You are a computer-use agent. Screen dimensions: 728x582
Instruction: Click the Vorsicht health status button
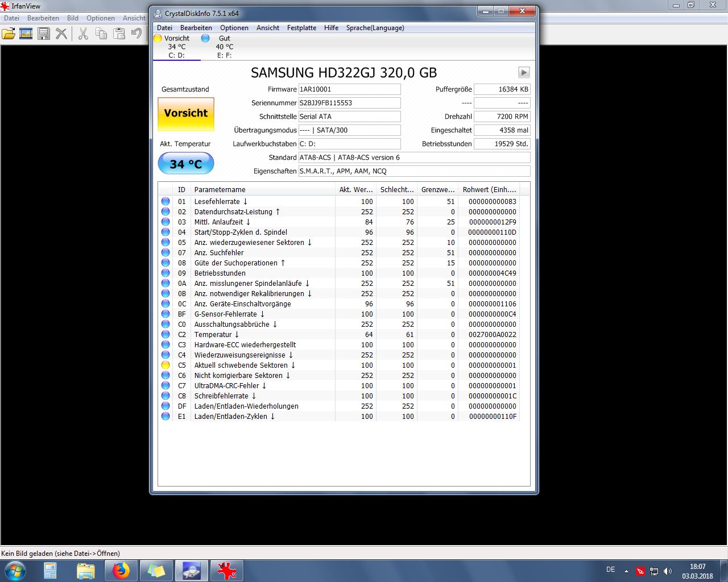(186, 114)
